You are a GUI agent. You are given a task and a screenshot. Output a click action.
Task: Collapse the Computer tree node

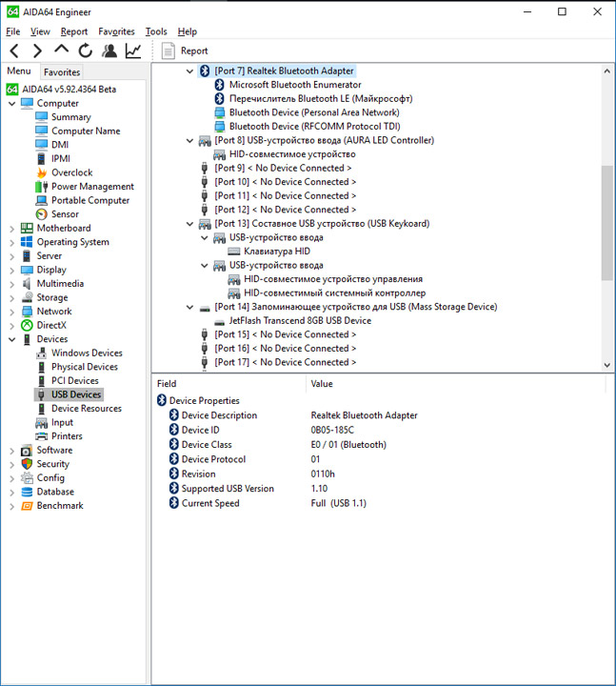click(11, 103)
